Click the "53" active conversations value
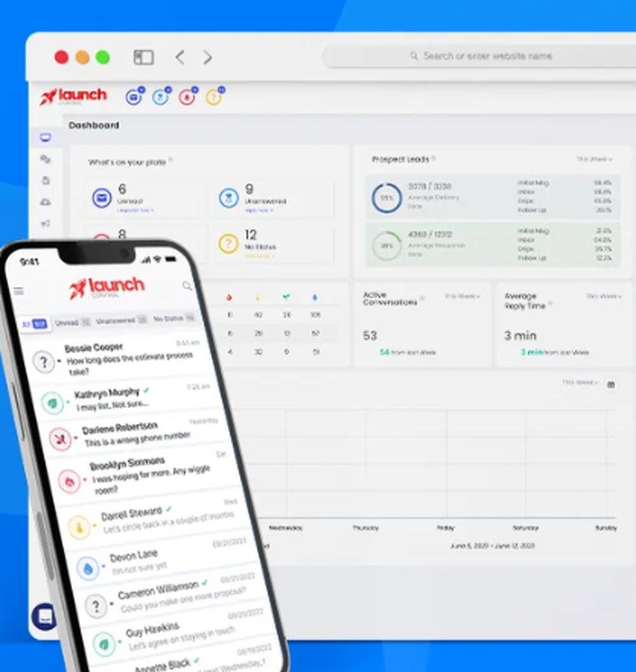This screenshot has width=636, height=672. pyautogui.click(x=370, y=336)
